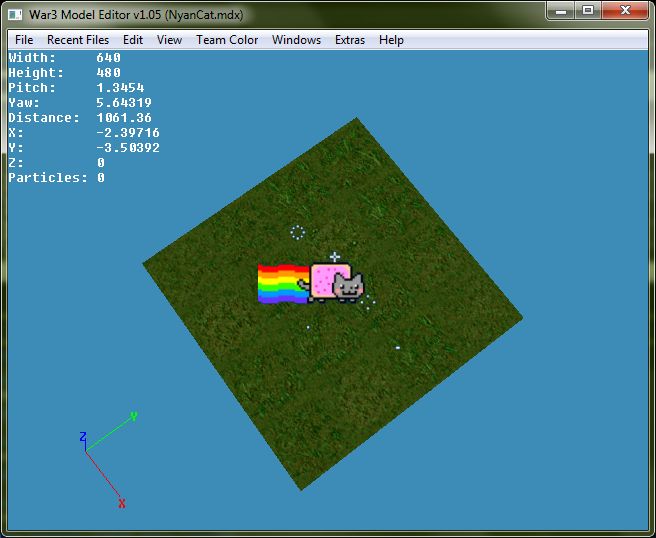Viewport: 656px width, 538px height.
Task: Click the X coordinate value -2.39716
Action: (x=128, y=133)
